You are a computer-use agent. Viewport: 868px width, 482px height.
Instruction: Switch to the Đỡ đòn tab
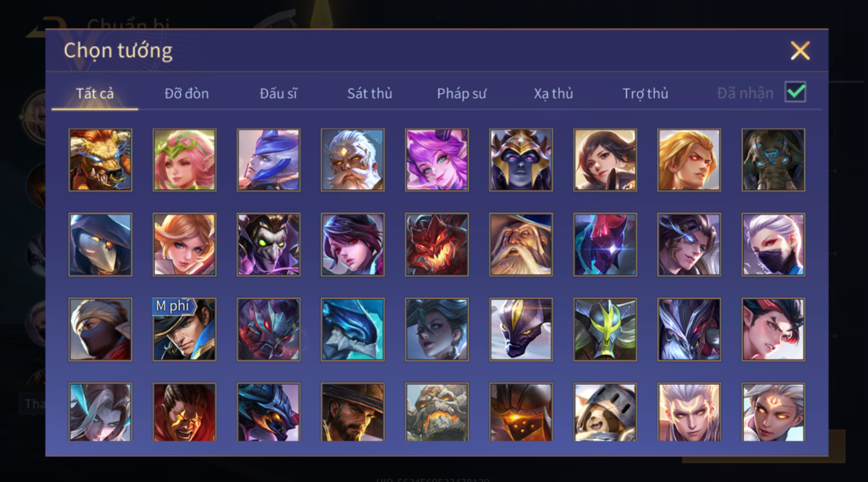186,94
